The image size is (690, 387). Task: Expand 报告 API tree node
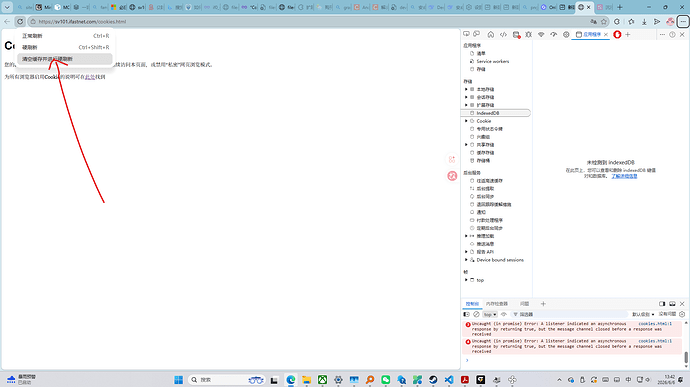[x=466, y=252]
